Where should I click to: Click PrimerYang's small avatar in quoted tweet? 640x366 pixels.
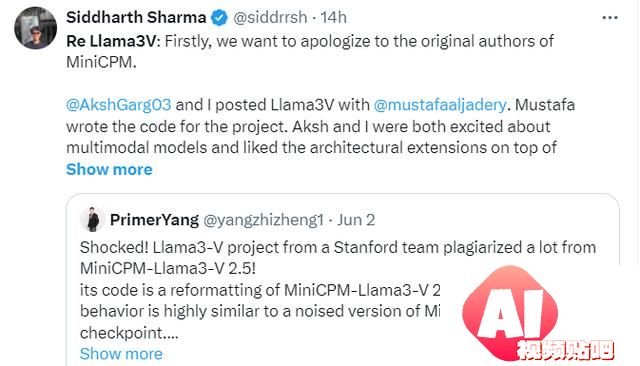point(92,220)
